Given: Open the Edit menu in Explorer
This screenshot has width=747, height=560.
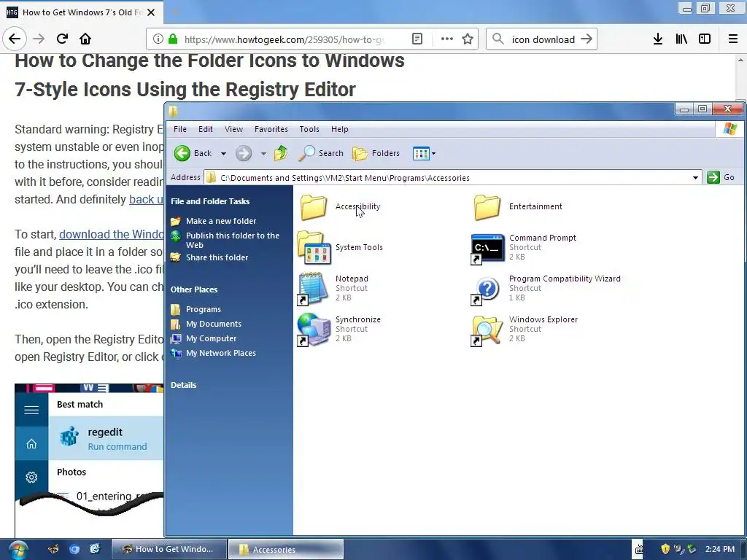Looking at the screenshot, I should pos(205,129).
